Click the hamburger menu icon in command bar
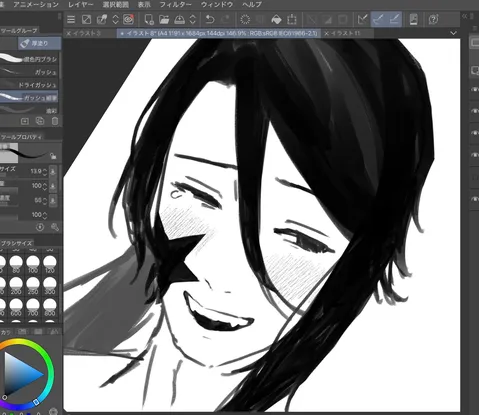Viewport: 479px width, 415px height. (x=71, y=19)
